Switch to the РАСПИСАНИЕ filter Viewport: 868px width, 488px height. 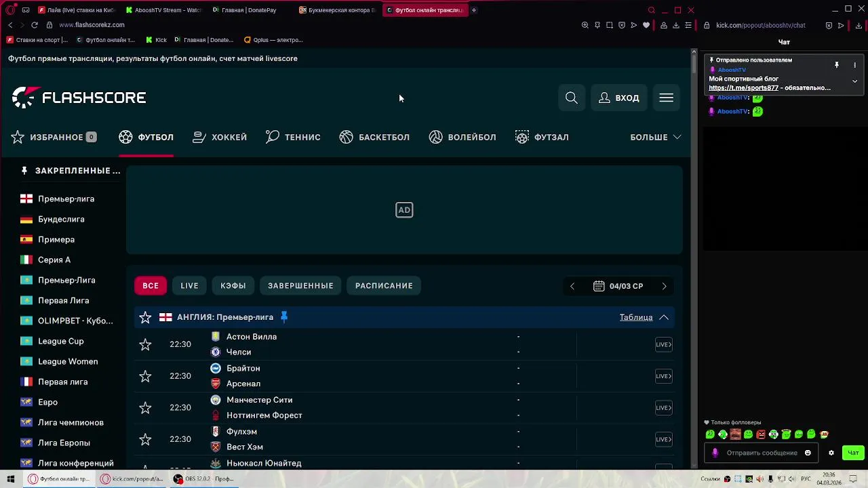(x=384, y=285)
